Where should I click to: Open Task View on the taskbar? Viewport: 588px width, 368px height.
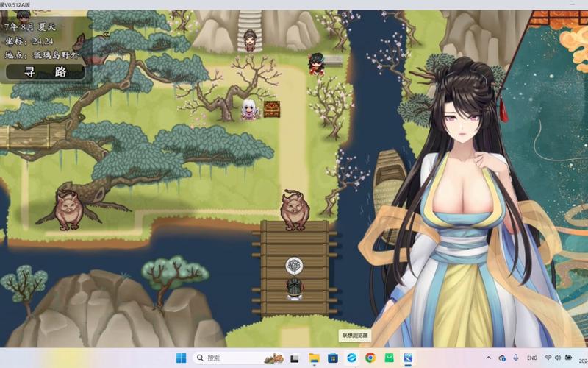[x=295, y=358]
